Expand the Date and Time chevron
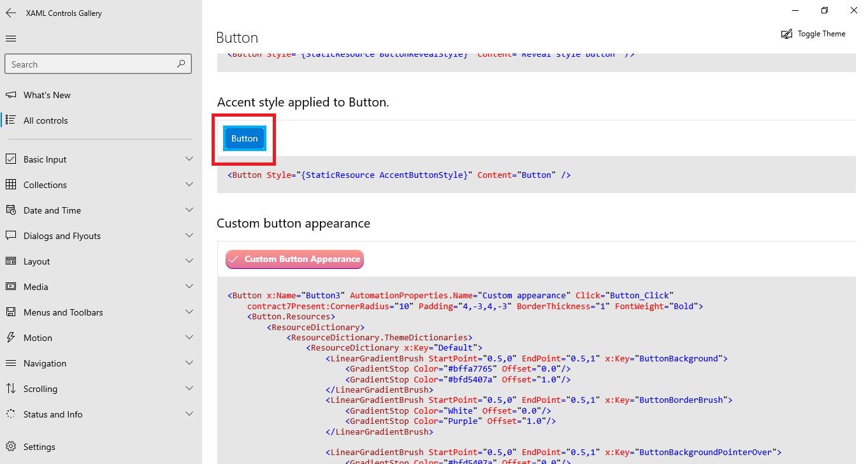868x464 pixels. [189, 210]
